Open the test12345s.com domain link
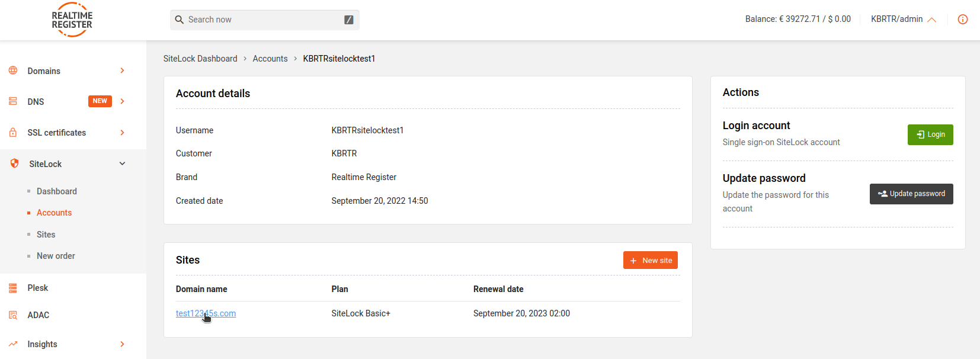 click(206, 313)
